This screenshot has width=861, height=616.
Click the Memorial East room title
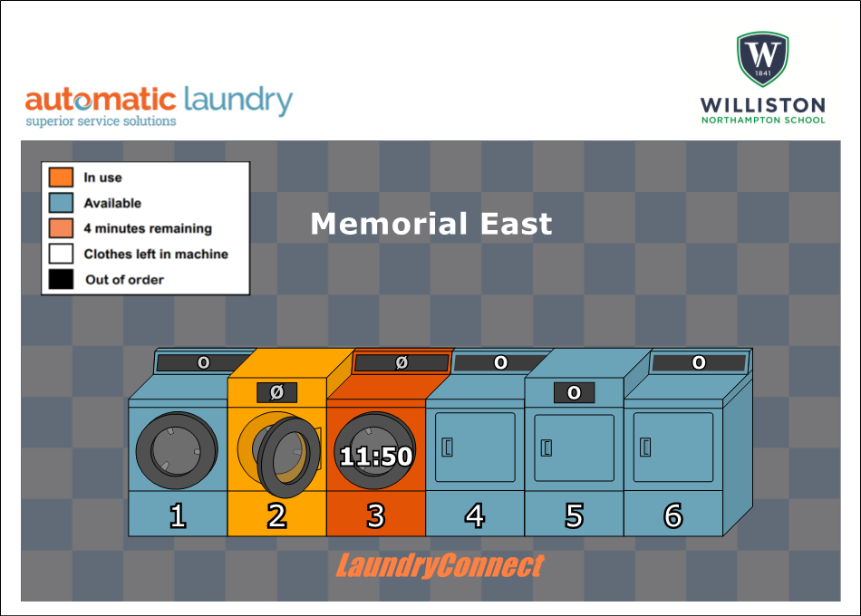click(x=430, y=224)
